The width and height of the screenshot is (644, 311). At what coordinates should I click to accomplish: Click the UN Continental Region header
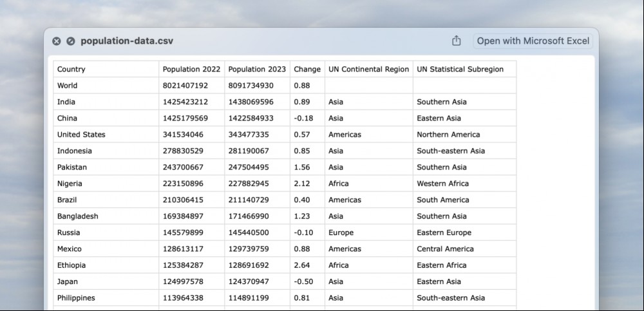[x=369, y=69]
